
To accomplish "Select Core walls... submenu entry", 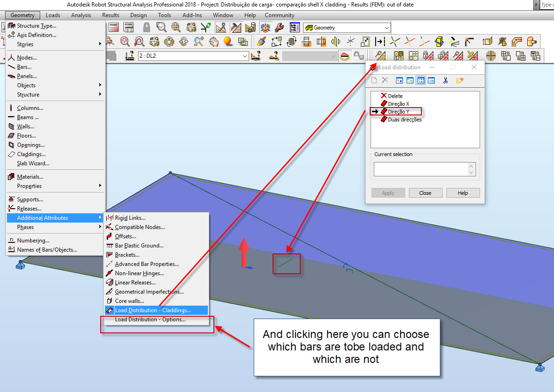I will tap(156, 301).
